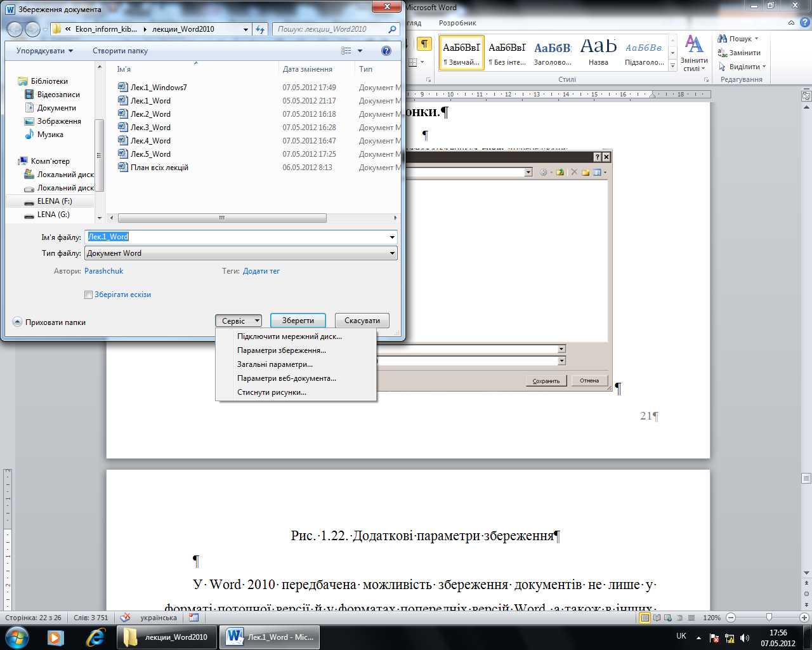Image resolution: width=812 pixels, height=650 pixels.
Task: Switch to Print Layout view in the status bar
Action: coord(645,618)
